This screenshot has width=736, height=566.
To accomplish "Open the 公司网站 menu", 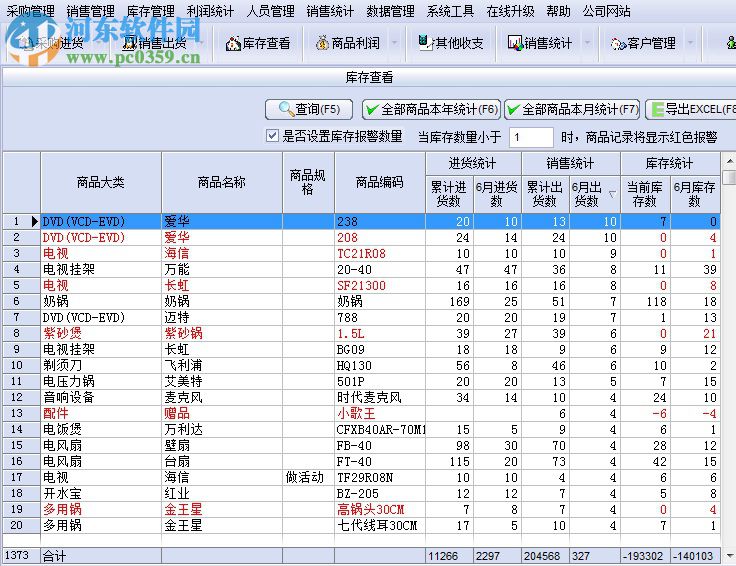I will (x=606, y=10).
